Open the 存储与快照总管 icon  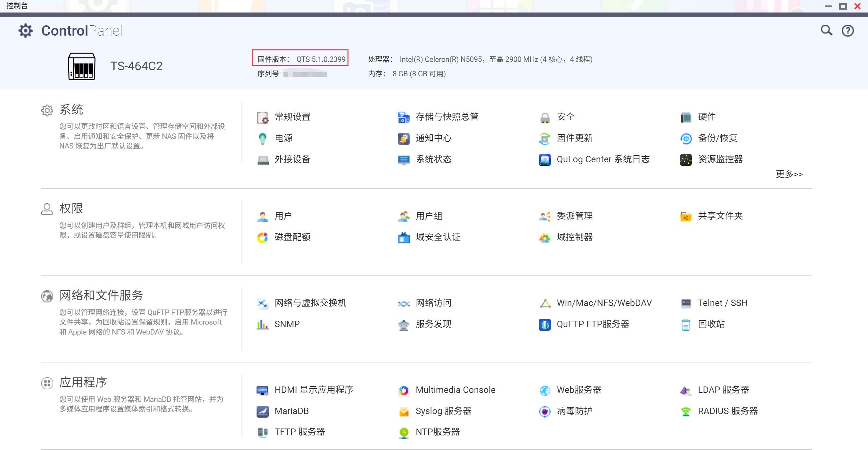coord(403,117)
